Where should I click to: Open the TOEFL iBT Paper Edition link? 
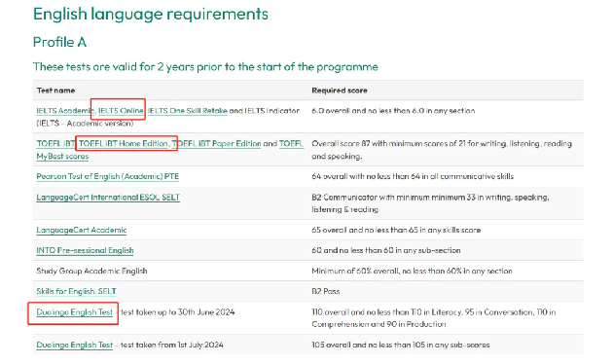pyautogui.click(x=216, y=143)
